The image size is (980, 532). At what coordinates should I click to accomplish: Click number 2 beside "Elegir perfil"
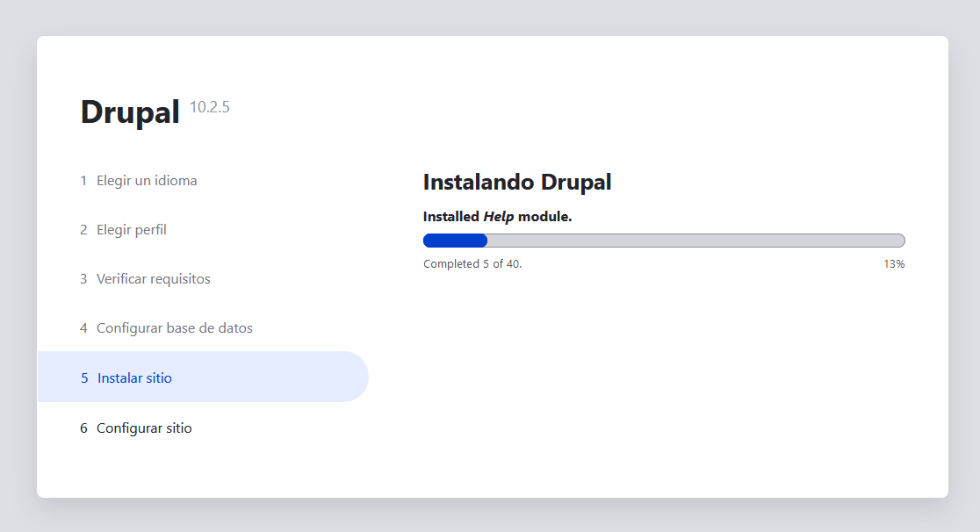(83, 230)
